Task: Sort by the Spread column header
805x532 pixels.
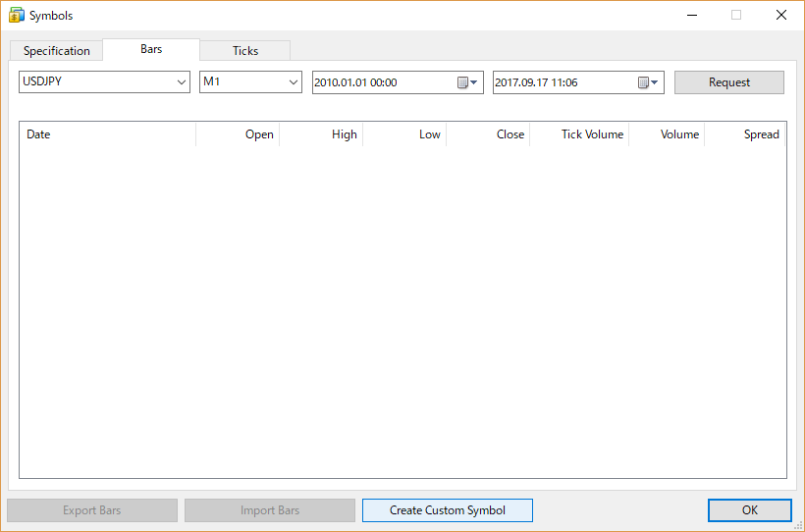Action: coord(745,134)
